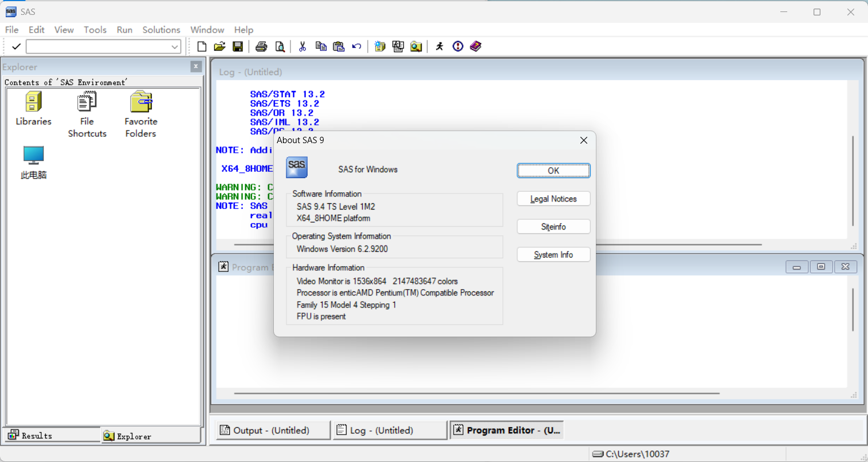This screenshot has height=462, width=868.
Task: Click the SAS 9.4 TS Level 1M2 text
Action: click(336, 207)
